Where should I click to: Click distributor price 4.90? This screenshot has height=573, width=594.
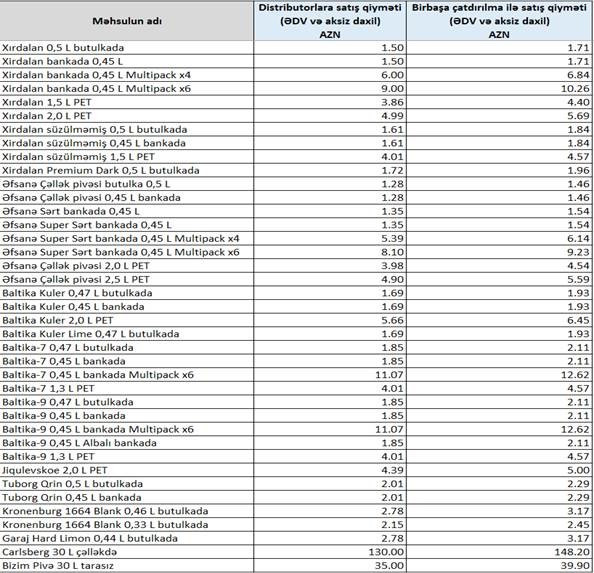(x=330, y=279)
